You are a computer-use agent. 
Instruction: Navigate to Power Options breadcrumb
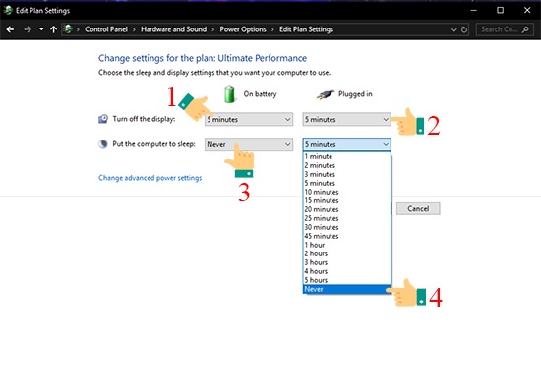point(243,29)
